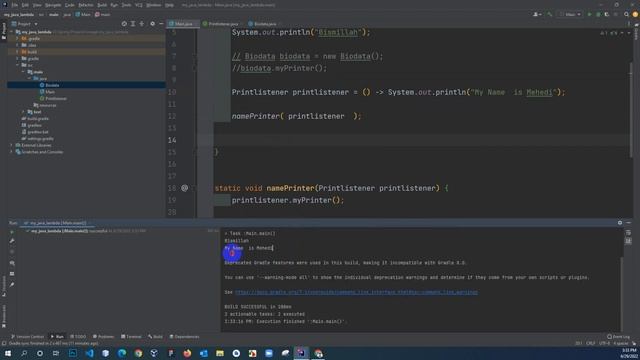The height and width of the screenshot is (360, 640).
Task: Collapse the main folder
Action: click(23, 72)
